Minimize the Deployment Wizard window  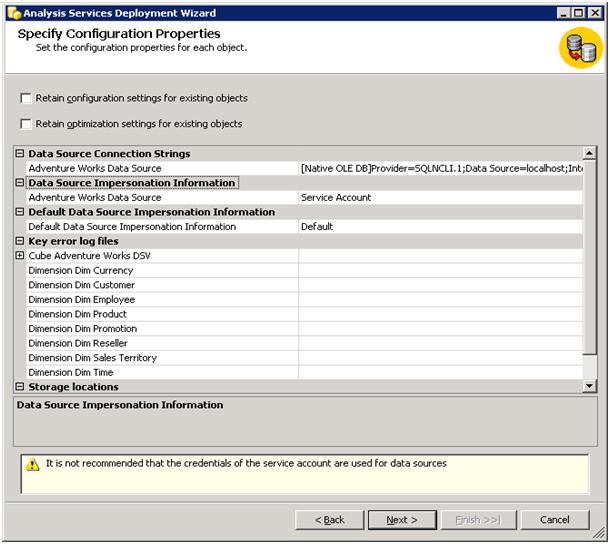[x=563, y=13]
